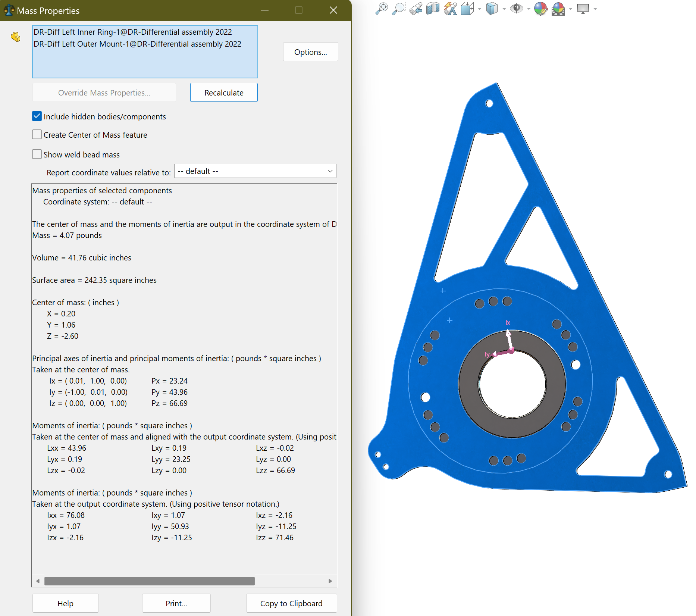Click the Help button
The image size is (696, 616).
click(66, 603)
